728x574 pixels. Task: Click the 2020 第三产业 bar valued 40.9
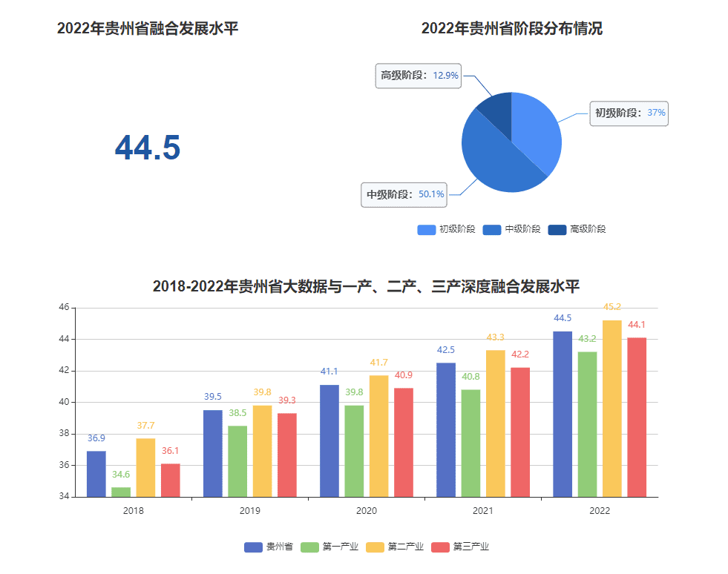click(x=404, y=442)
